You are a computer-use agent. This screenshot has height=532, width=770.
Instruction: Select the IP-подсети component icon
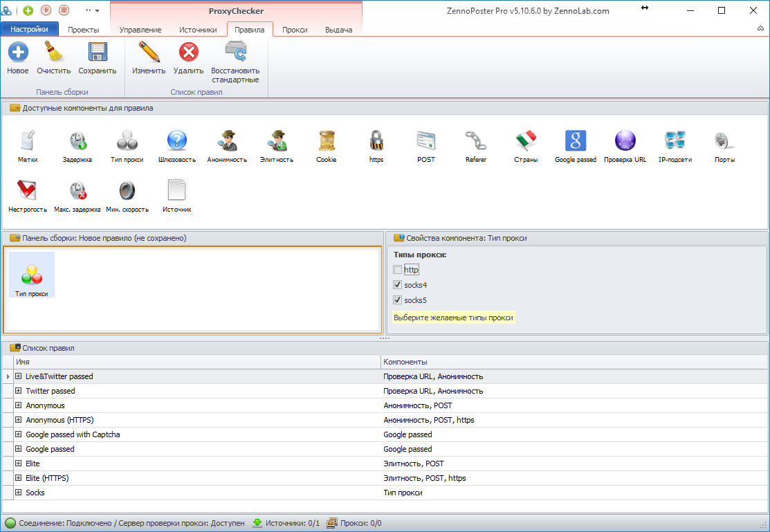(x=675, y=140)
